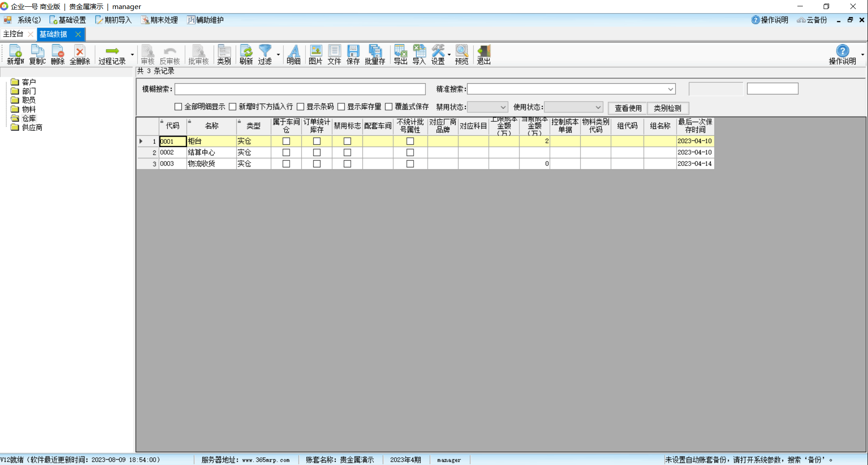Enable the 全部明细显示 checkbox
This screenshot has height=465, width=868.
178,107
